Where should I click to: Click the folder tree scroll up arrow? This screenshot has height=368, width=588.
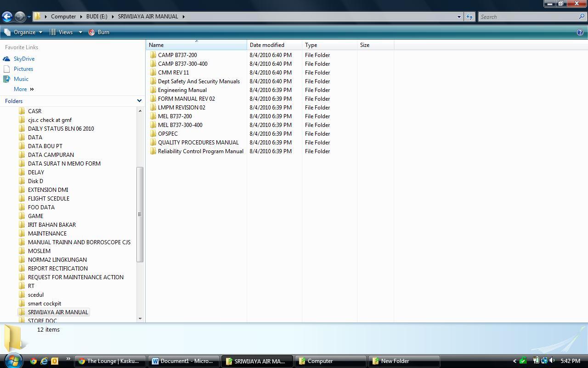(140, 111)
